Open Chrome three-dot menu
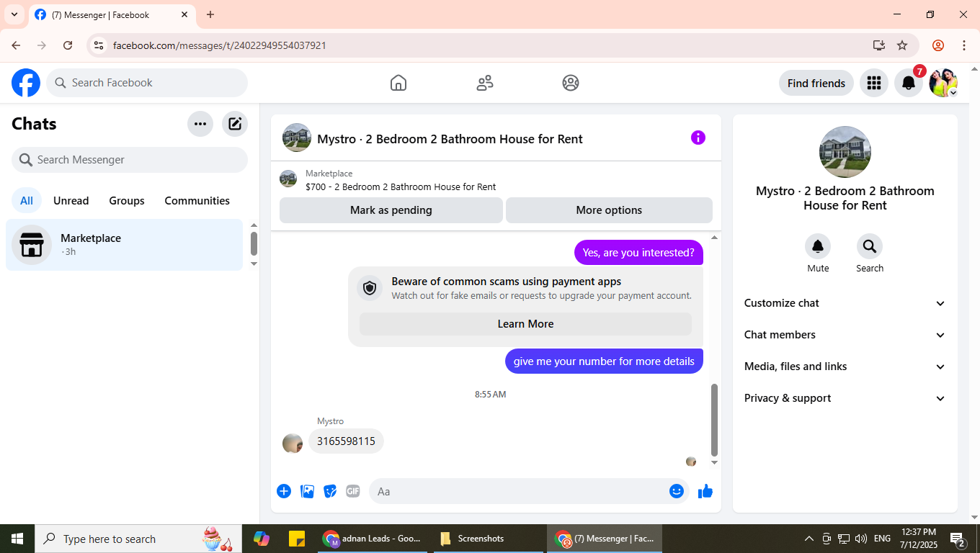The width and height of the screenshot is (980, 553). tap(964, 45)
